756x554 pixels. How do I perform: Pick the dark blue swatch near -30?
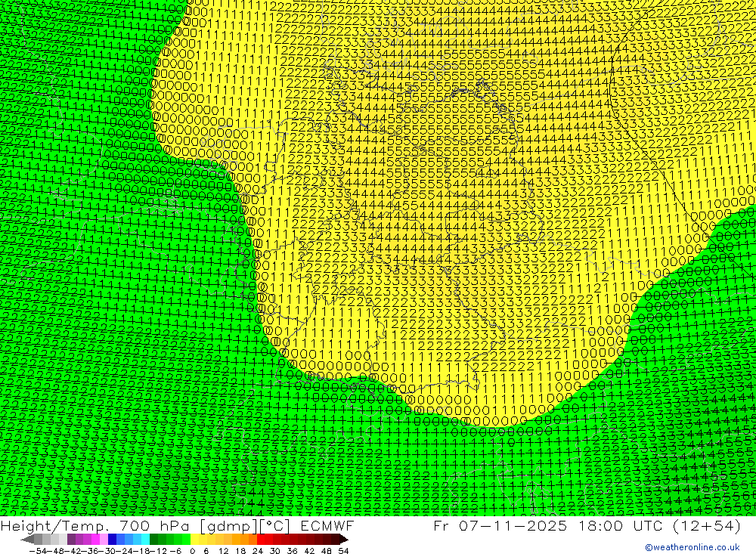[112, 540]
